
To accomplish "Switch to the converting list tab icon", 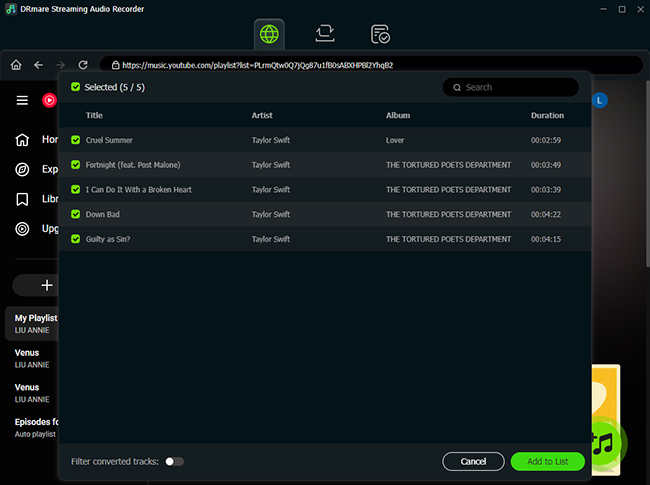I will point(325,34).
